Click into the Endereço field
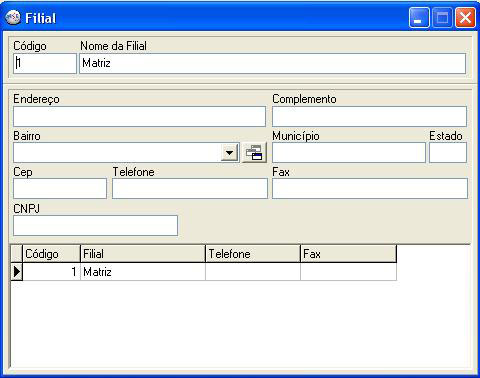The image size is (480, 378). click(139, 116)
